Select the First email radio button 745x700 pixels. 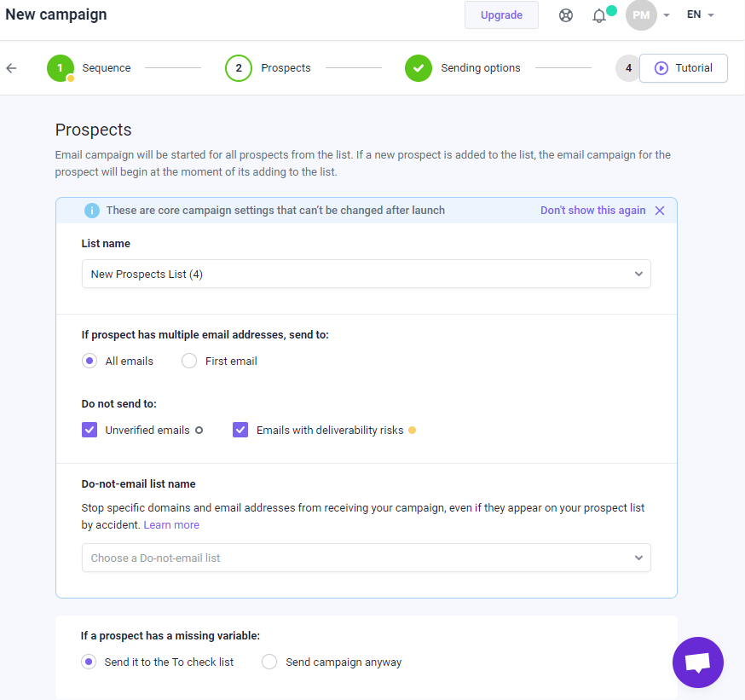[x=189, y=361]
